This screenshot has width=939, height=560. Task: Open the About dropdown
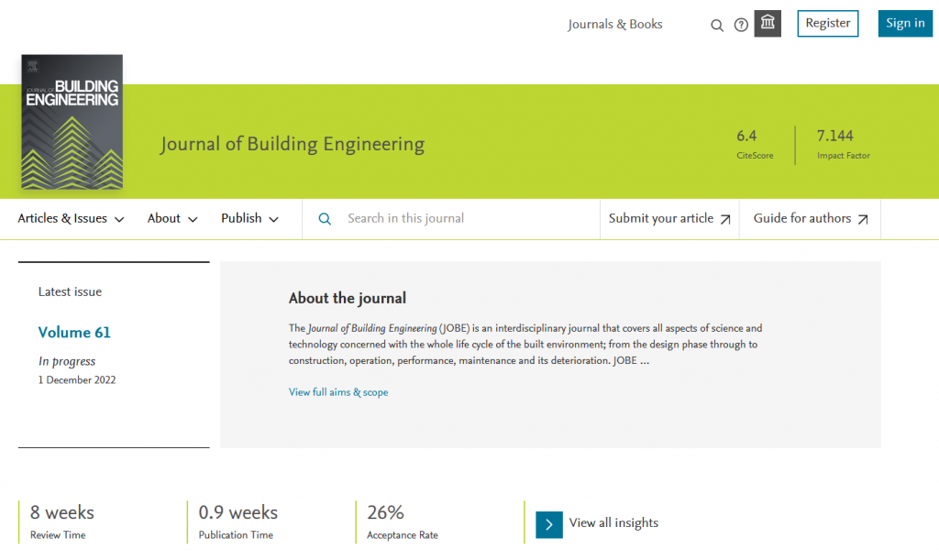[171, 219]
